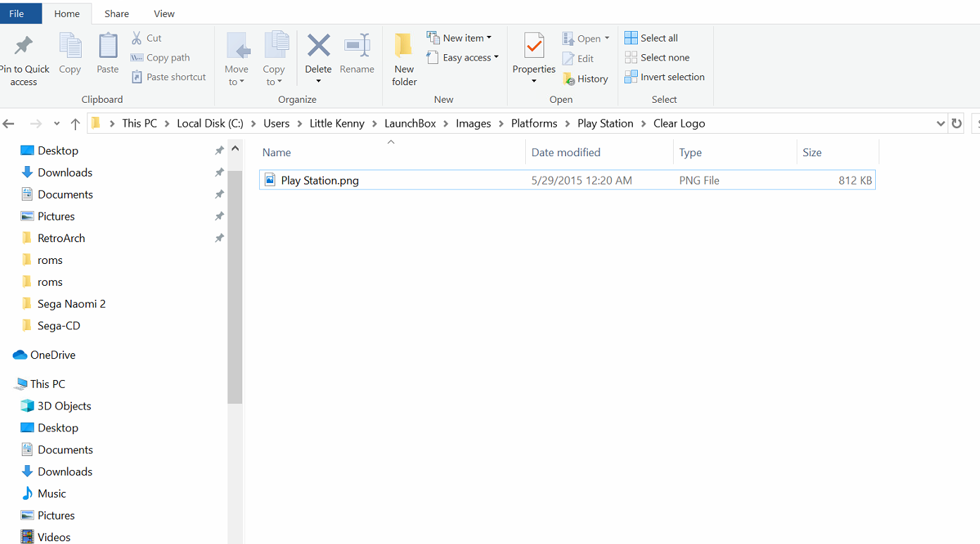The height and width of the screenshot is (544, 980).
Task: Click Platforms in address path
Action: pyautogui.click(x=534, y=123)
